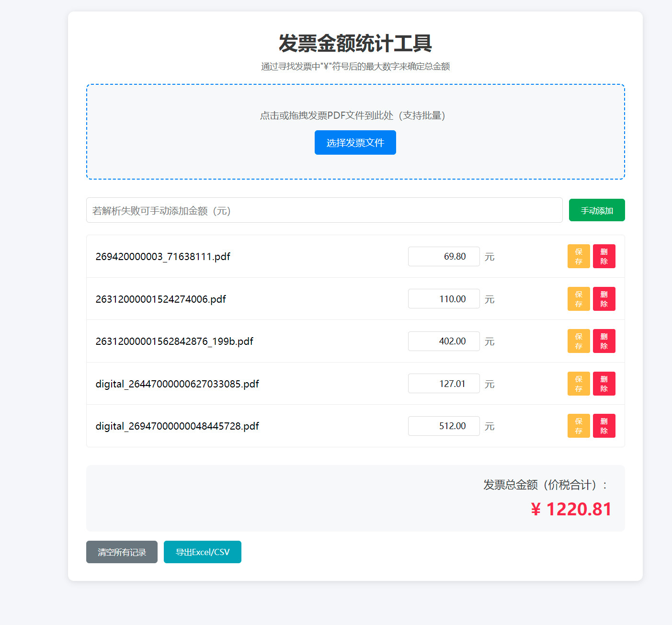The height and width of the screenshot is (625, 672).
Task: Click the 手动添加 button to add amount manually
Action: [597, 210]
